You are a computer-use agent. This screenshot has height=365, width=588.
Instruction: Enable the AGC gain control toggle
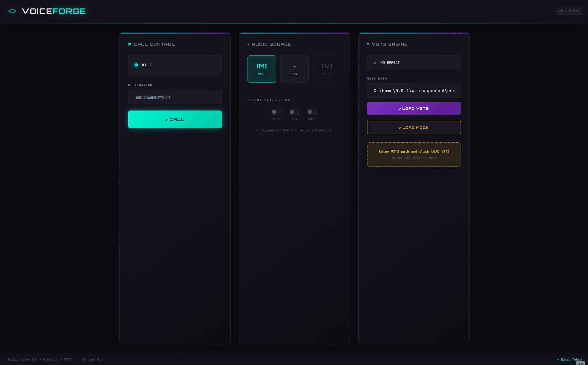tap(312, 111)
